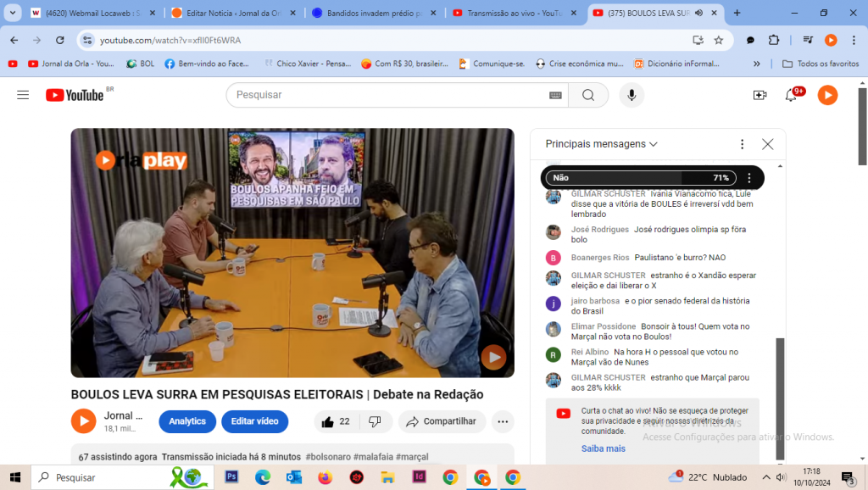Go to the YouTube home logo
Viewport: 868px width, 490px height.
(x=75, y=95)
